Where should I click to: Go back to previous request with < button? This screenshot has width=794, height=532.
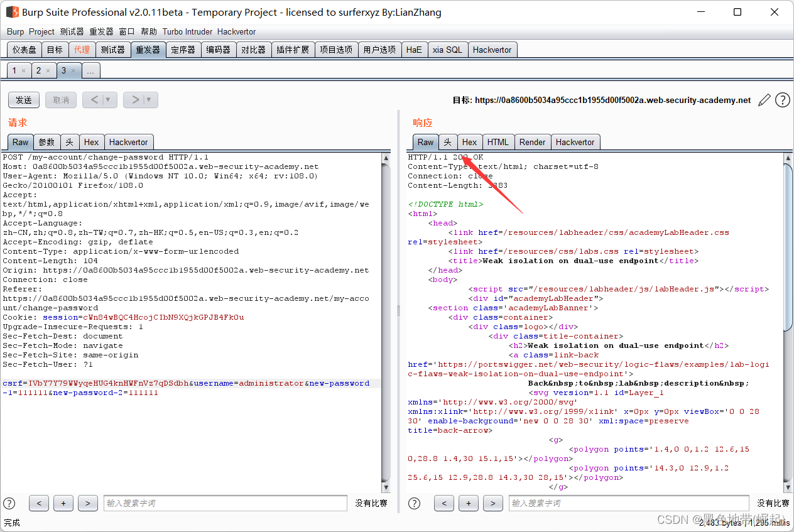coord(94,100)
